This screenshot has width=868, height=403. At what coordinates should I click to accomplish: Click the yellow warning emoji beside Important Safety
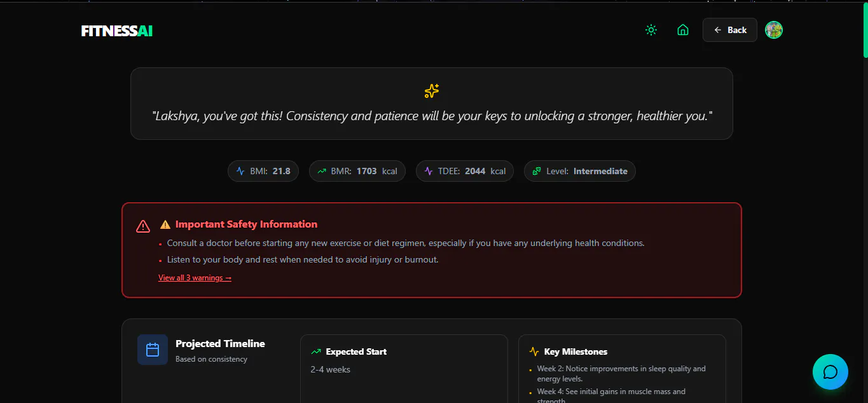point(165,224)
